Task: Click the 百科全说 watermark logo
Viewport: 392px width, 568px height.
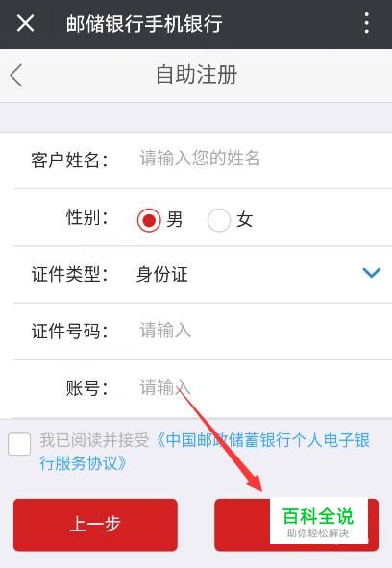Action: pyautogui.click(x=318, y=520)
